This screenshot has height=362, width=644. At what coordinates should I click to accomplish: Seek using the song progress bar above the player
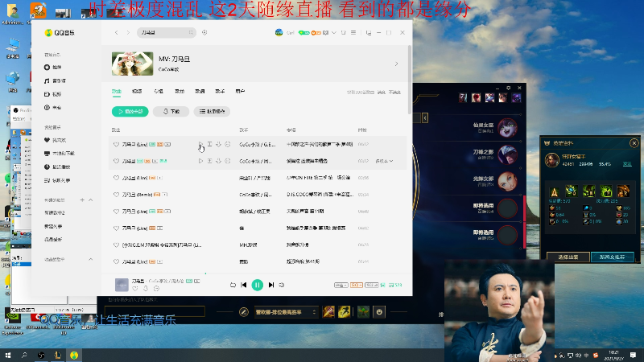257,273
